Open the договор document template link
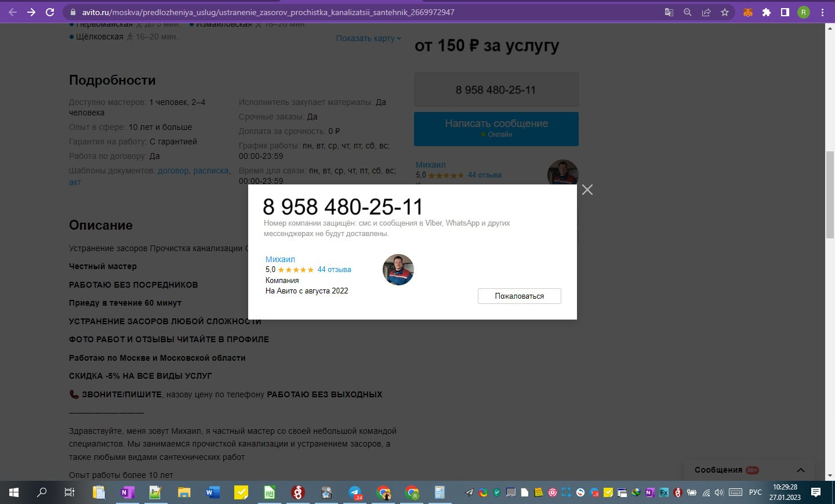Screen dimensions: 835x504 [173, 171]
